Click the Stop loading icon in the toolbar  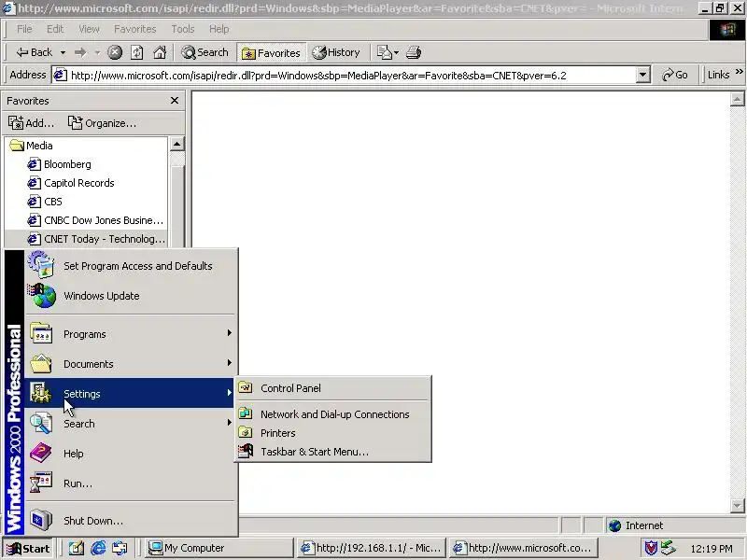(115, 52)
